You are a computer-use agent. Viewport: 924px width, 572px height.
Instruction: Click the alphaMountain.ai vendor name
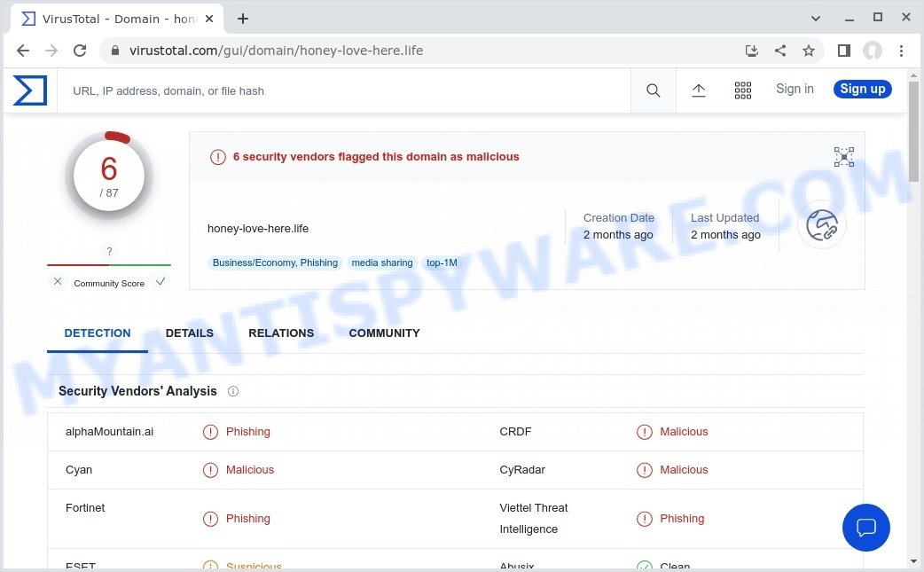(109, 432)
